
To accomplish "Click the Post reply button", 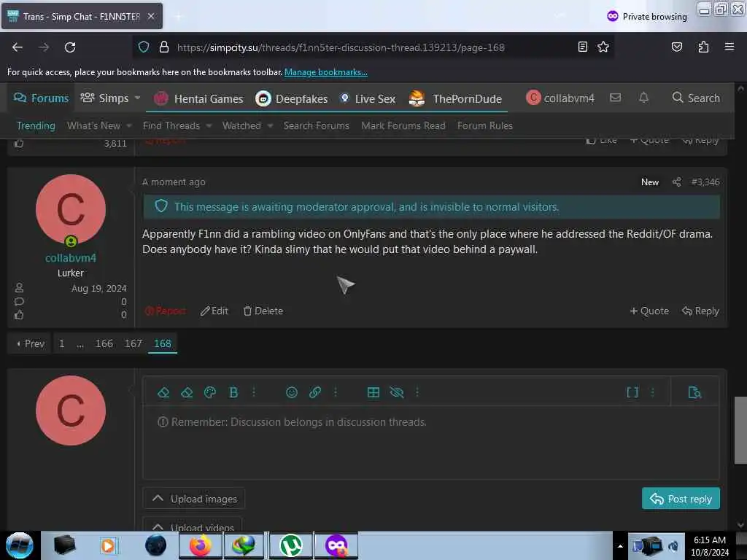I will pos(681,499).
